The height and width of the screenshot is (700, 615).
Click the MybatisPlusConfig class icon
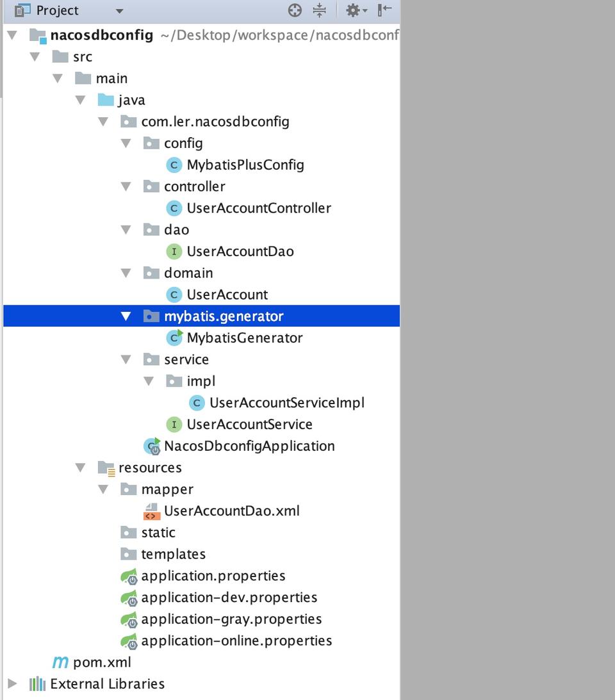174,165
